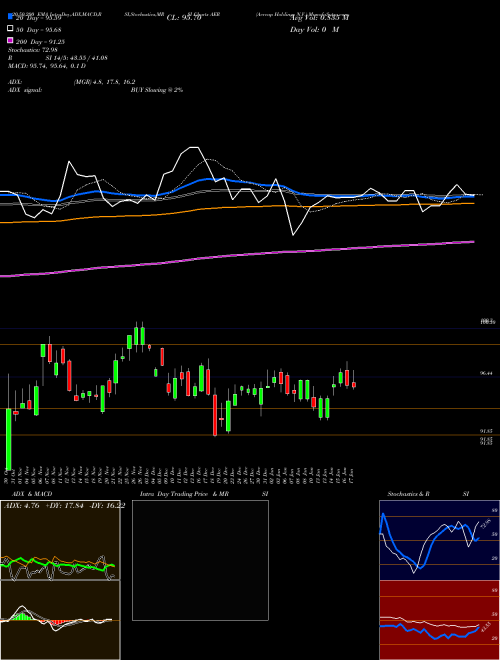Image resolution: width=500 pixels, height=660 pixels.
Task: Open the ADX indicator panel with green line
Action: [x=60, y=540]
